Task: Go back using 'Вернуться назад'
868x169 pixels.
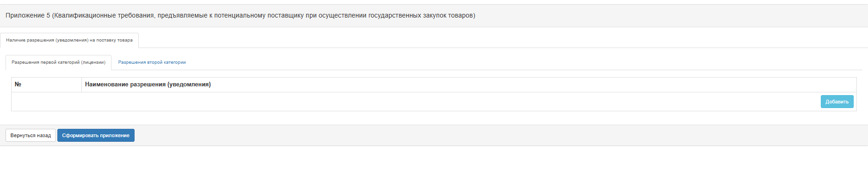Action: click(31, 135)
